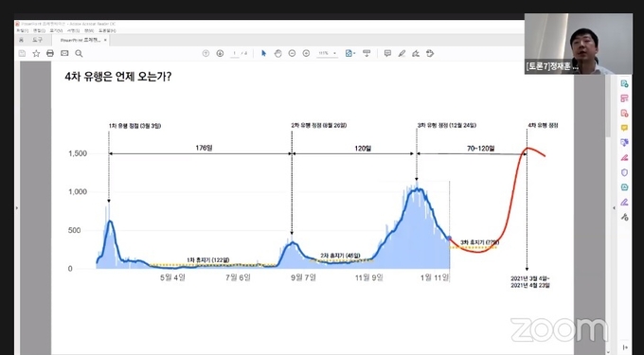
Task: Expand the left navigation pane arrow
Action: (17, 208)
